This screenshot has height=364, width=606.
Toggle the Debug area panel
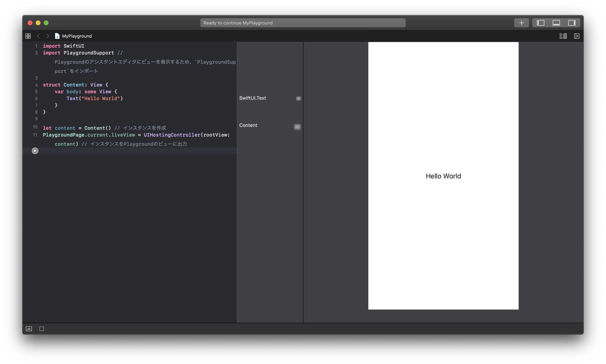point(556,23)
